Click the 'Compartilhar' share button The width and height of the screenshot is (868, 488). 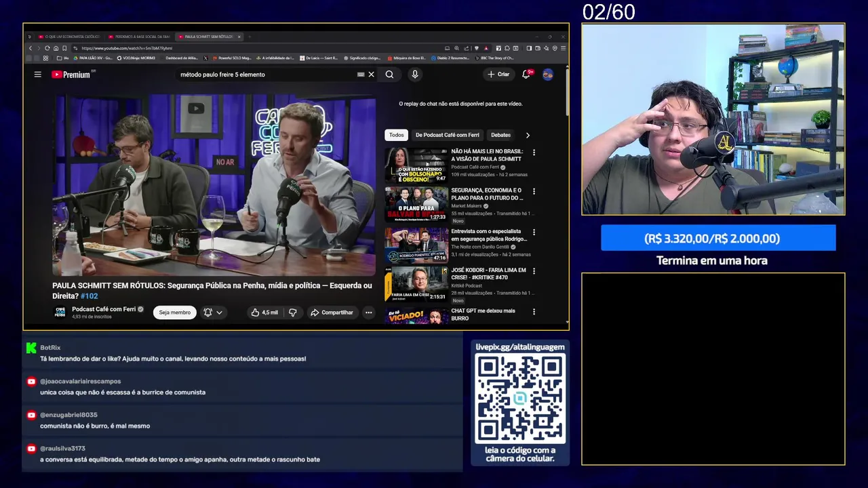332,312
